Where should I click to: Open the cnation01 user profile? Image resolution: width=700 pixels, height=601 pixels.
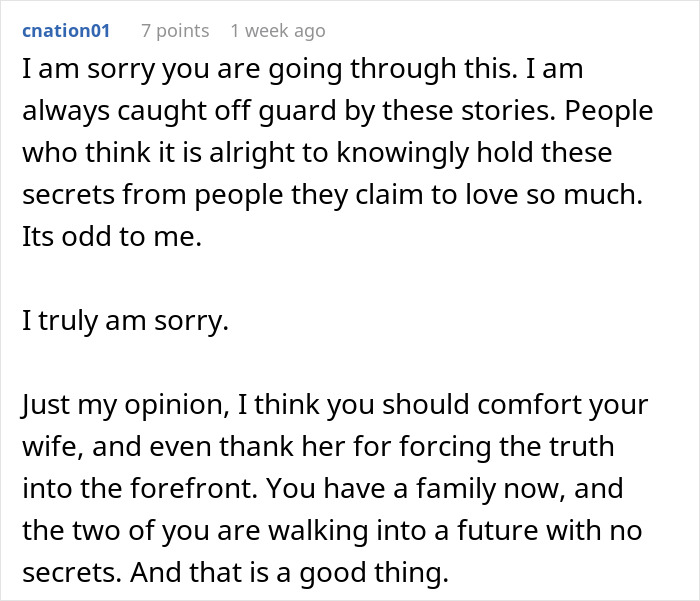click(66, 31)
